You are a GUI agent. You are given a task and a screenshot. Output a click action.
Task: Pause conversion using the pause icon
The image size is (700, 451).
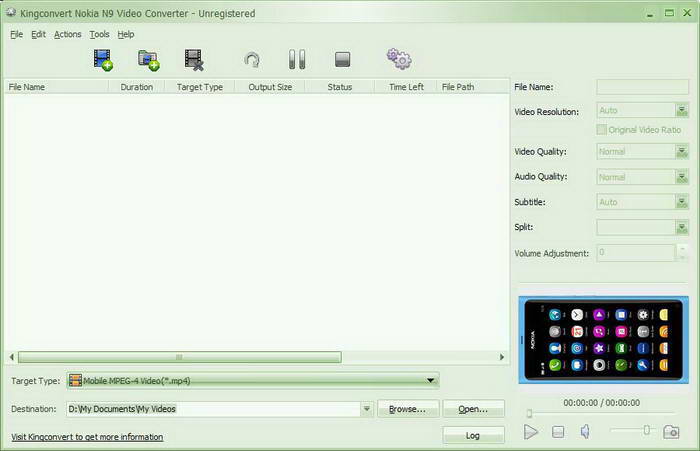point(297,60)
